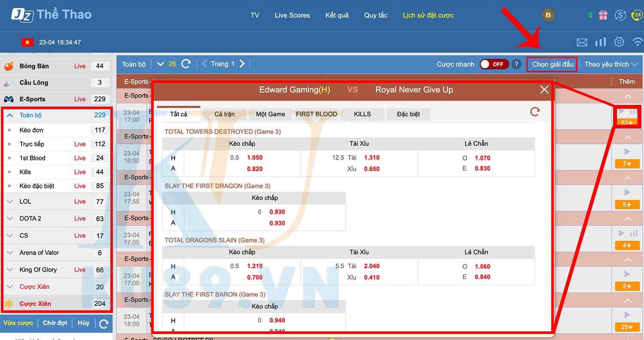644x340 pixels.
Task: Select the Tất cả tab
Action: point(179,114)
